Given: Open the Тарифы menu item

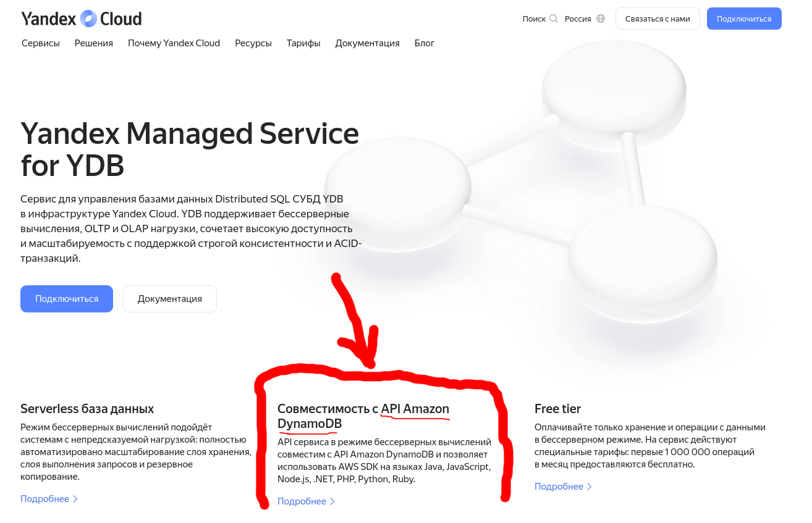Looking at the screenshot, I should pos(303,43).
